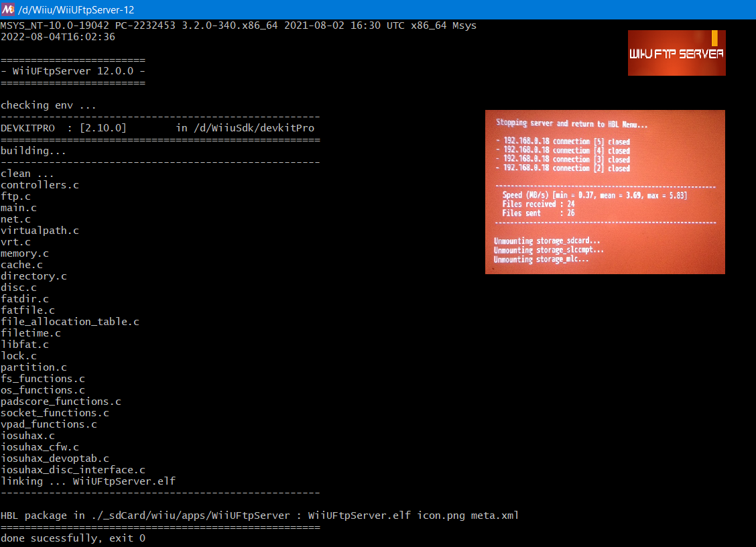Screen dimensions: 756x547
Task: Click the os_functions.c line
Action: [x=43, y=390]
